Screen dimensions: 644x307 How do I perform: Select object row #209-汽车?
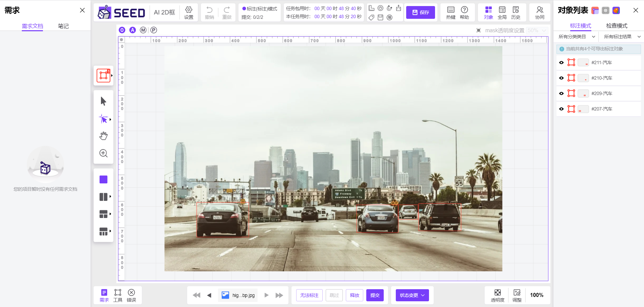coord(599,93)
